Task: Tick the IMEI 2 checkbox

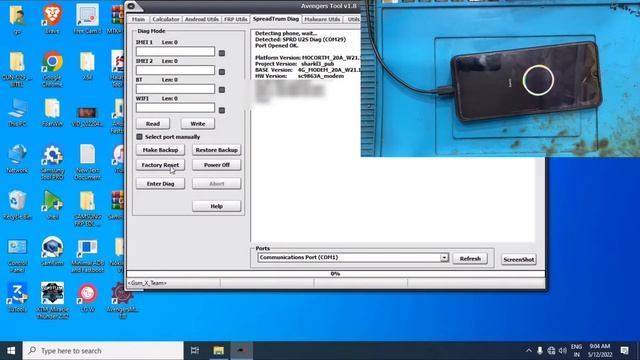Action: [x=222, y=72]
